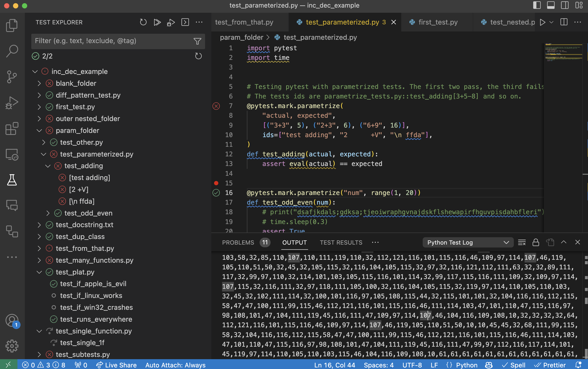
Task: Toggle auto-scroll lock in the Output panel
Action: 535,242
